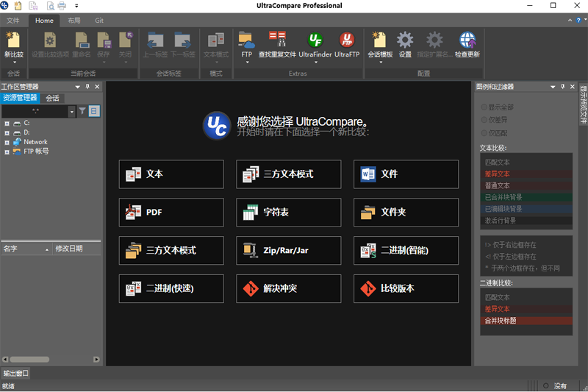Click the Merge block title (合并块标题) swatch
Screen dimensions: 588x392
point(526,321)
